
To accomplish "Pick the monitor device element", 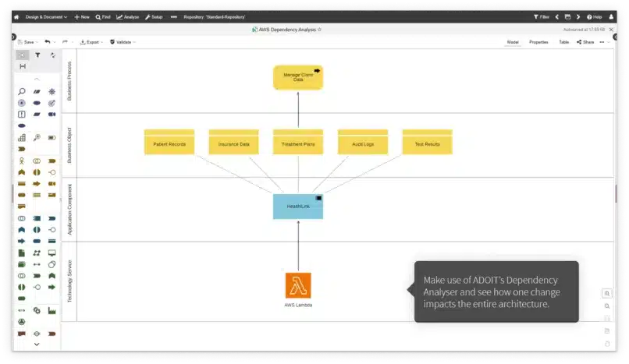I will (x=52, y=253).
